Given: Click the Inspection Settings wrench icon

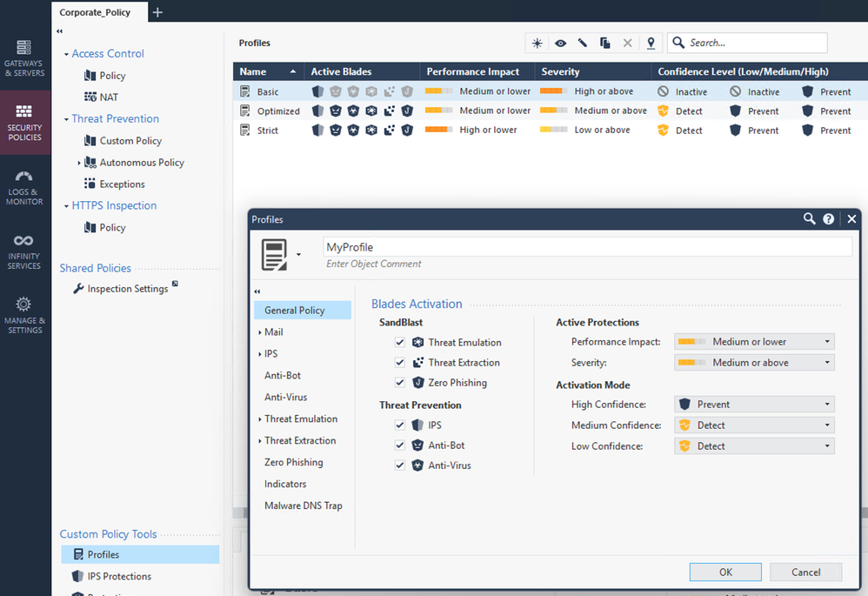Looking at the screenshot, I should pyautogui.click(x=78, y=289).
